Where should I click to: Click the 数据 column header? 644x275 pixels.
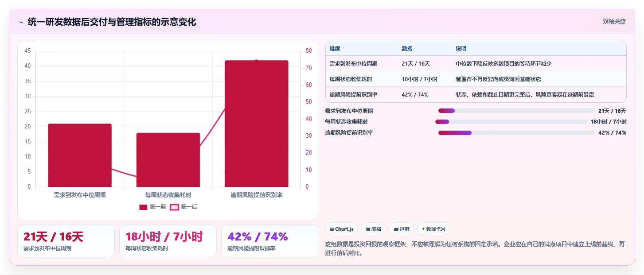click(407, 49)
